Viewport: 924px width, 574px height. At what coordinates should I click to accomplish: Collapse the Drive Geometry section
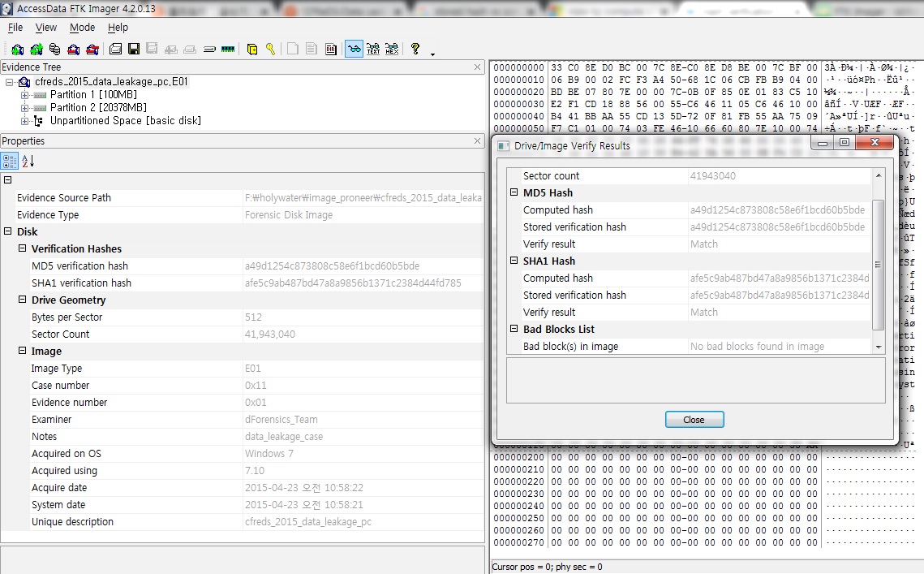23,300
